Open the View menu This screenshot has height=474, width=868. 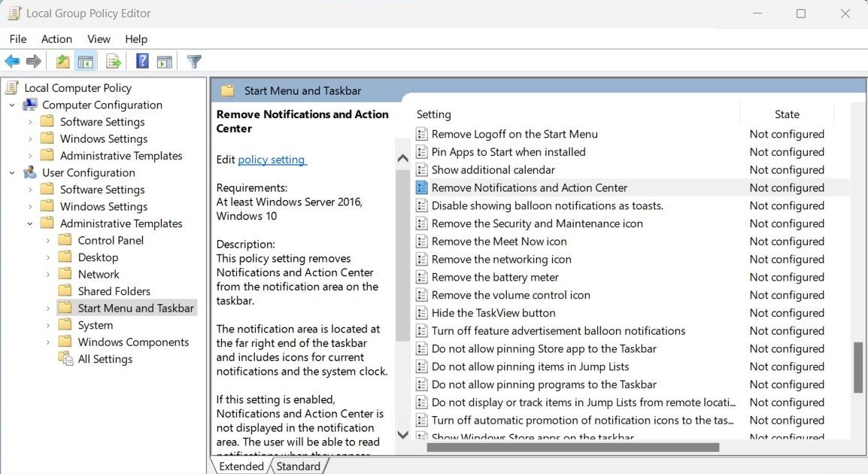coord(99,39)
